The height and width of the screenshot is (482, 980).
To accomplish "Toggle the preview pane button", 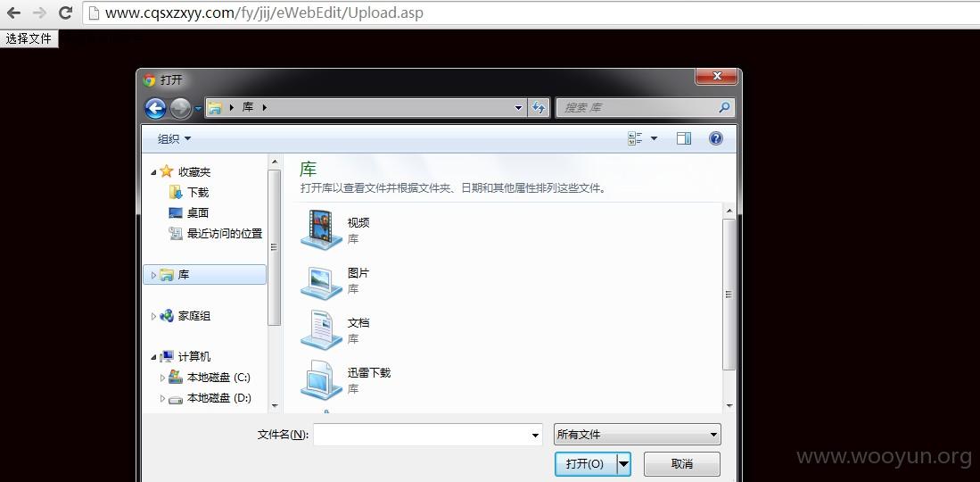I will point(684,138).
